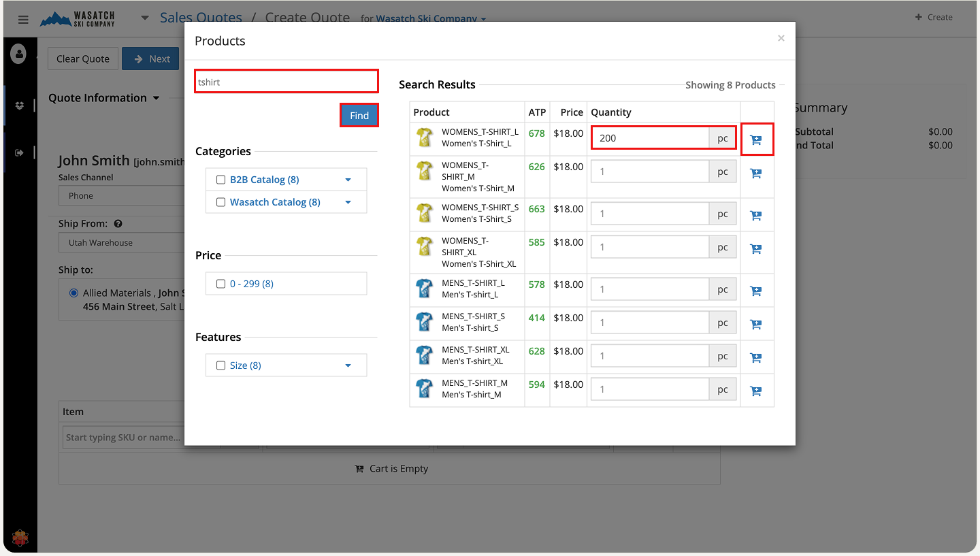Image resolution: width=980 pixels, height=556 pixels.
Task: Click the Size (8) filter link
Action: pos(245,365)
